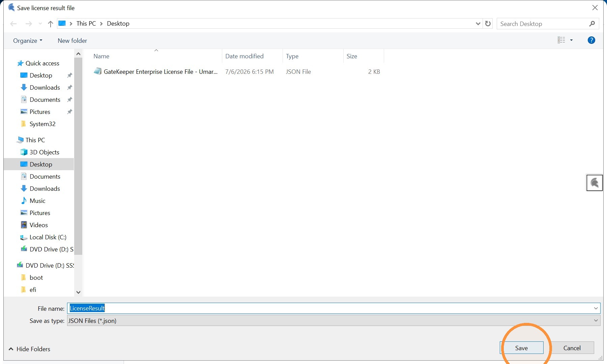Viewport: 607px width, 364px height.
Task: Sort files by Name column
Action: pyautogui.click(x=156, y=56)
